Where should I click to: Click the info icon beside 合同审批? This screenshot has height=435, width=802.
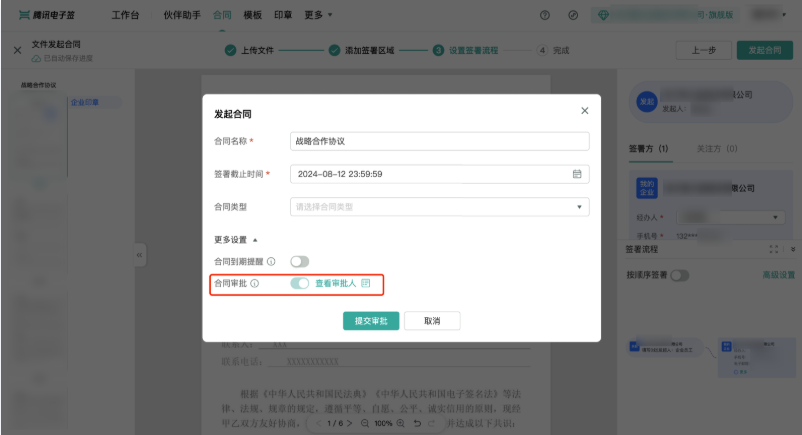tap(254, 284)
